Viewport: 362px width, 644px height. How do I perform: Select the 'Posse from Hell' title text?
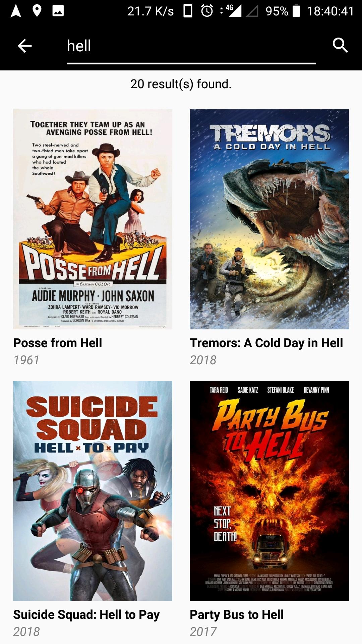click(x=58, y=343)
